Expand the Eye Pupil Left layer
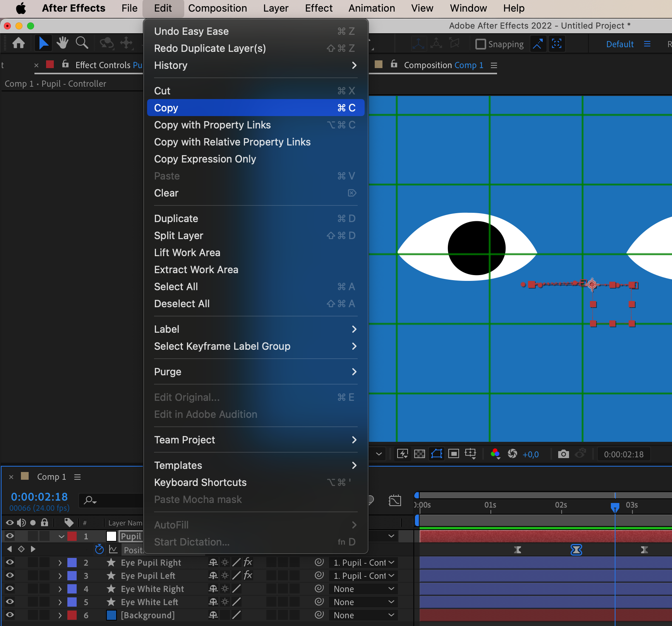 (x=60, y=576)
